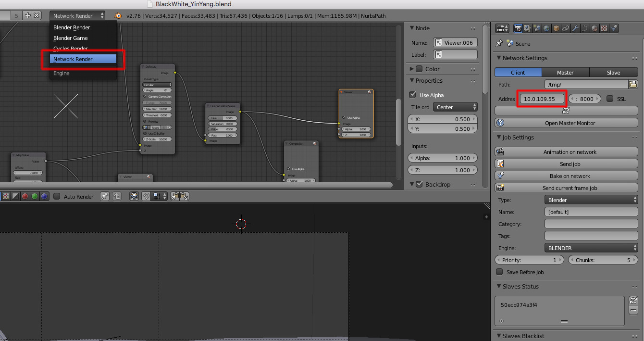Enable the Save Before Job checkbox
Viewport: 644px width, 341px height.
coord(499,272)
